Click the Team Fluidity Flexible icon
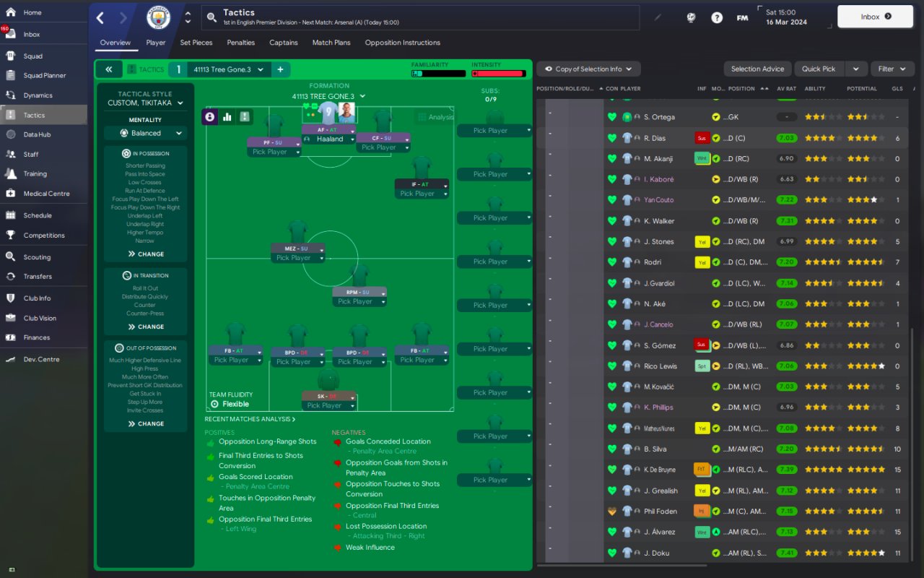Image resolution: width=924 pixels, height=578 pixels. (214, 404)
